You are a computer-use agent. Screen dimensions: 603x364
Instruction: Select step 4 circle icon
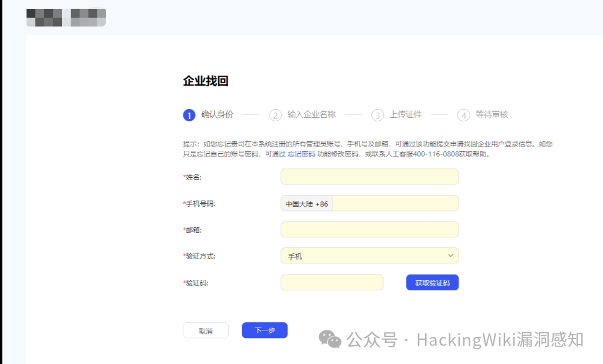pos(463,115)
